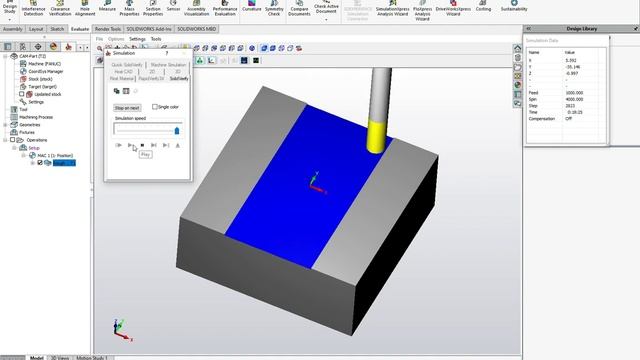Screen dimensions: 640x360
Task: Open the Check Active Document dropdown arrow
Action: click(x=326, y=19)
